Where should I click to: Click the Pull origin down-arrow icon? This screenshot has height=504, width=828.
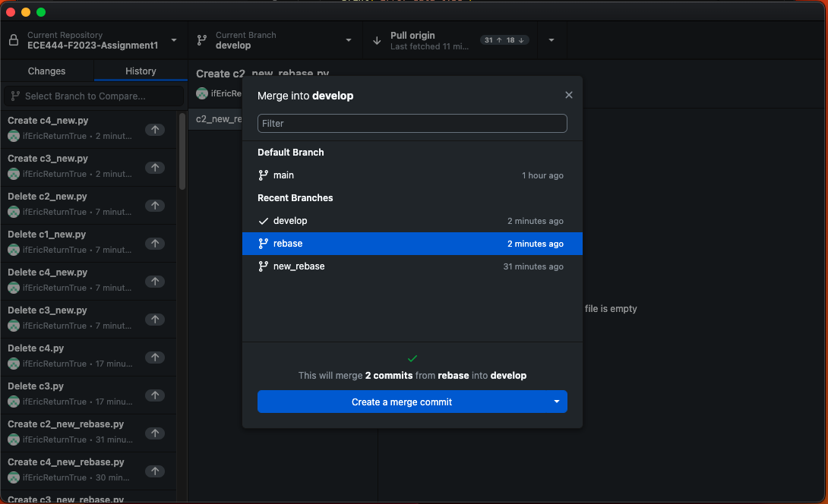pos(377,40)
